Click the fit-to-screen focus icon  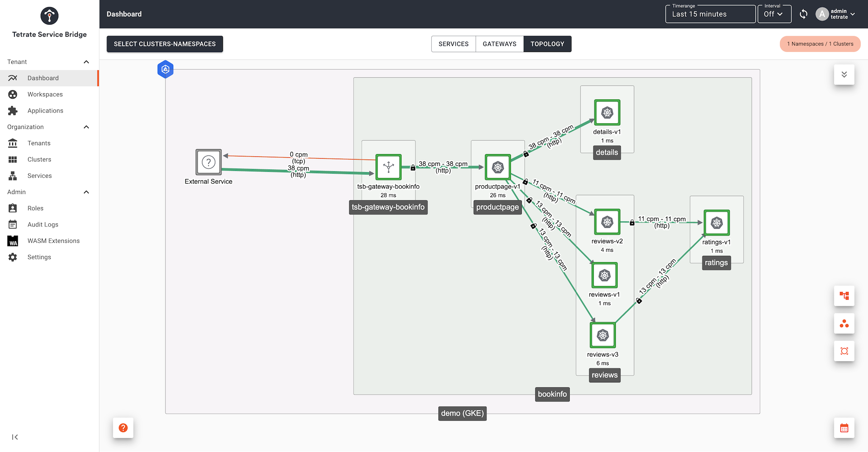coord(844,351)
